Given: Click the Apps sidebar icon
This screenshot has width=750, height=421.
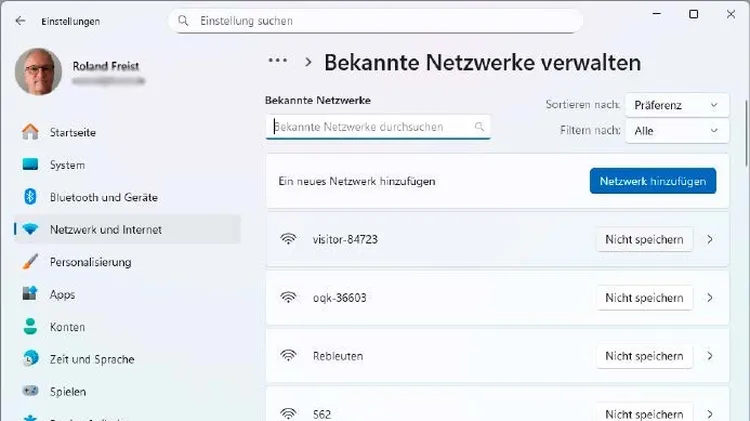Looking at the screenshot, I should coord(30,295).
